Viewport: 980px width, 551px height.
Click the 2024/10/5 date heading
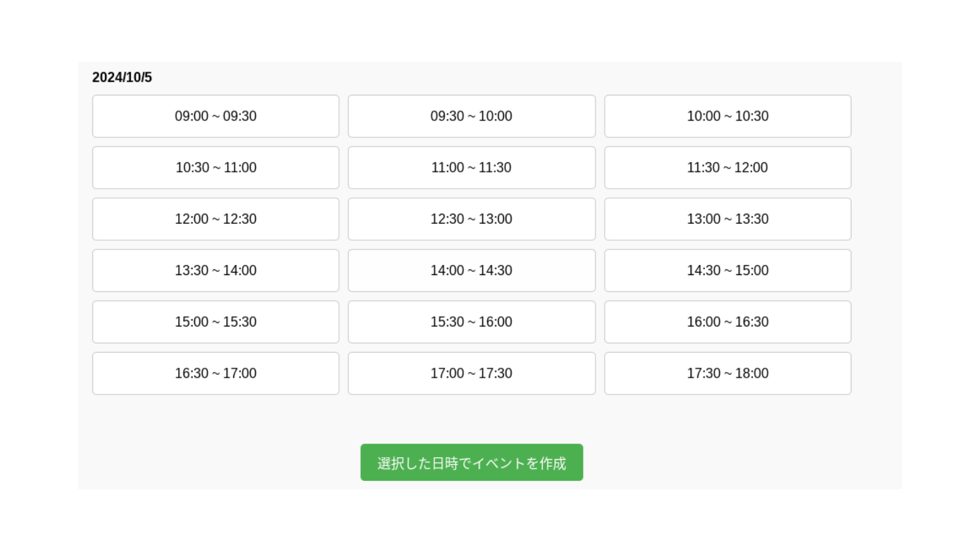(121, 78)
